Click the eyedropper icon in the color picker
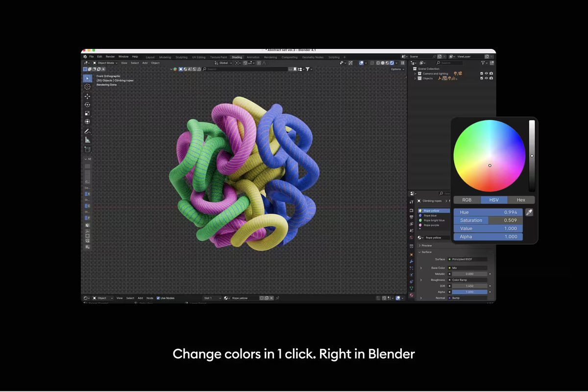 529,212
